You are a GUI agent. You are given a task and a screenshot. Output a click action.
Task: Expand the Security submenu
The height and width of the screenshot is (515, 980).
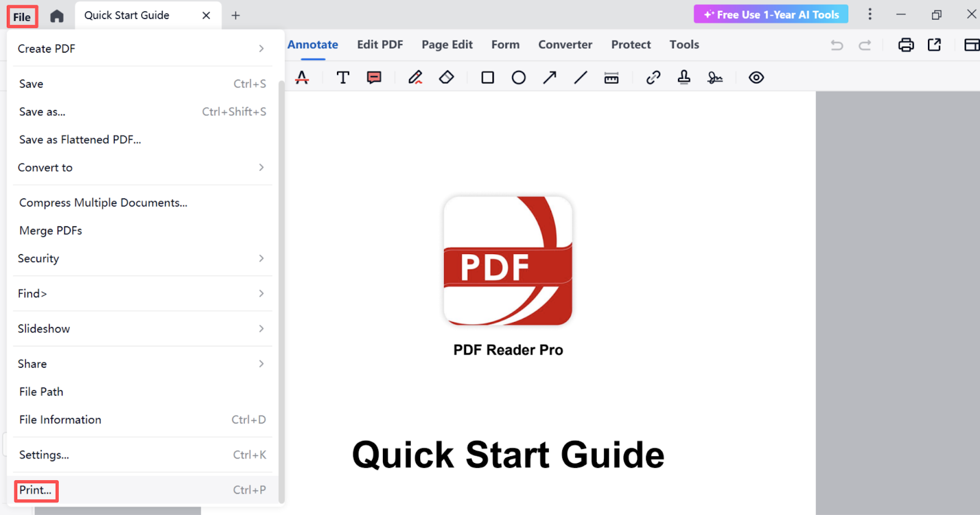pyautogui.click(x=141, y=258)
